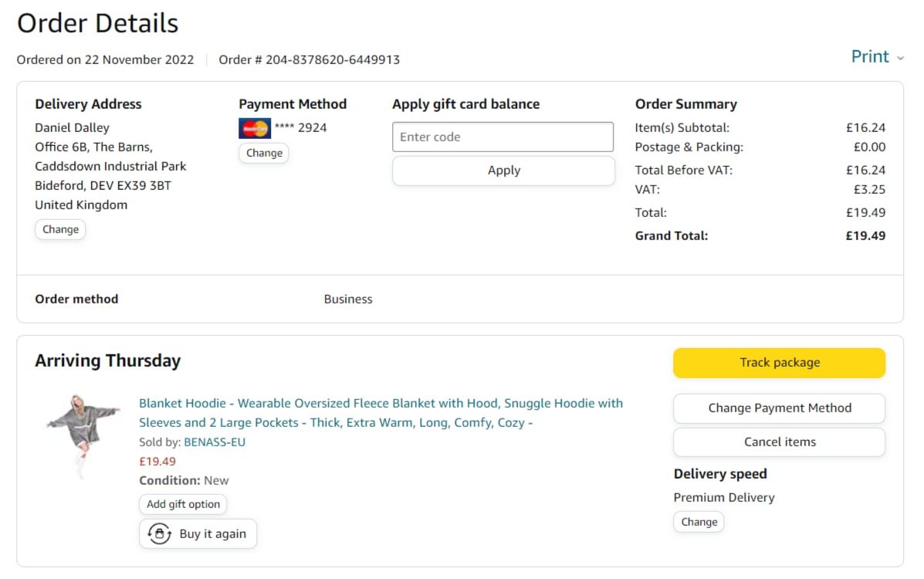This screenshot has width=924, height=579.
Task: Visit the BENASS-EU seller page
Action: point(215,442)
